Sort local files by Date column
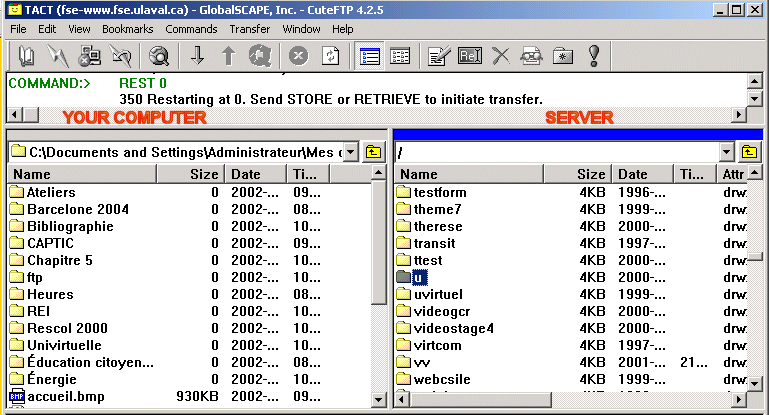The image size is (769, 415). coord(256,174)
